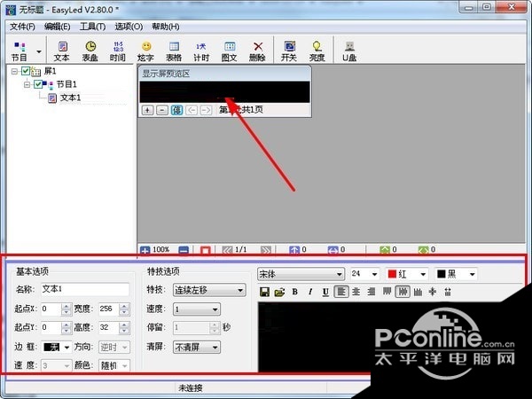Open the 文件(F) menu
The height and width of the screenshot is (399, 532).
22,27
